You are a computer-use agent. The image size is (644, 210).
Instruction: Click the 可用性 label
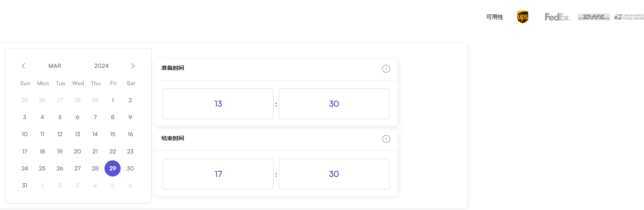pos(495,17)
